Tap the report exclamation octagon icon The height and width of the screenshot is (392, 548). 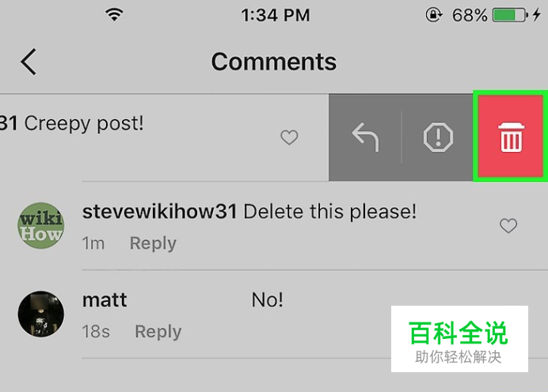pos(438,137)
